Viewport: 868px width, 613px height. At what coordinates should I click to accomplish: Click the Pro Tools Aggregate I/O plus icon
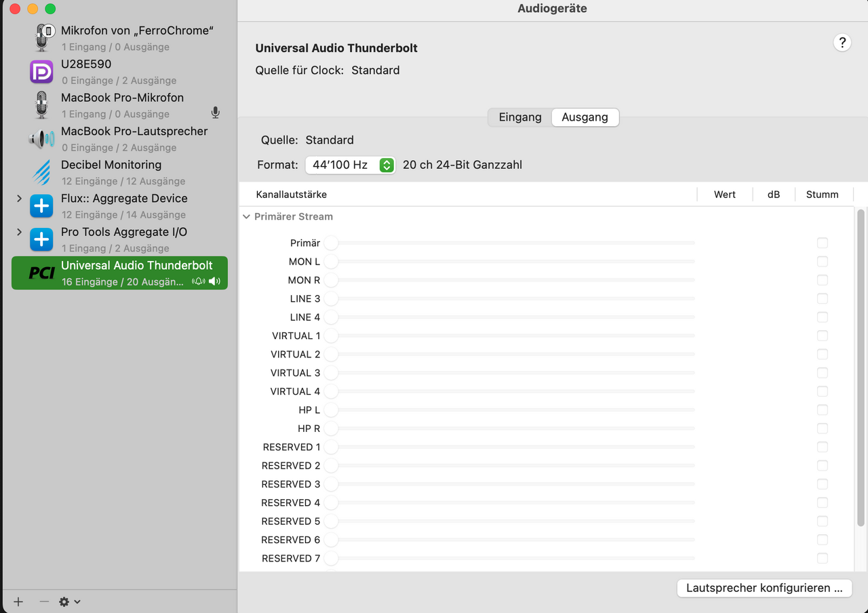[x=42, y=239]
